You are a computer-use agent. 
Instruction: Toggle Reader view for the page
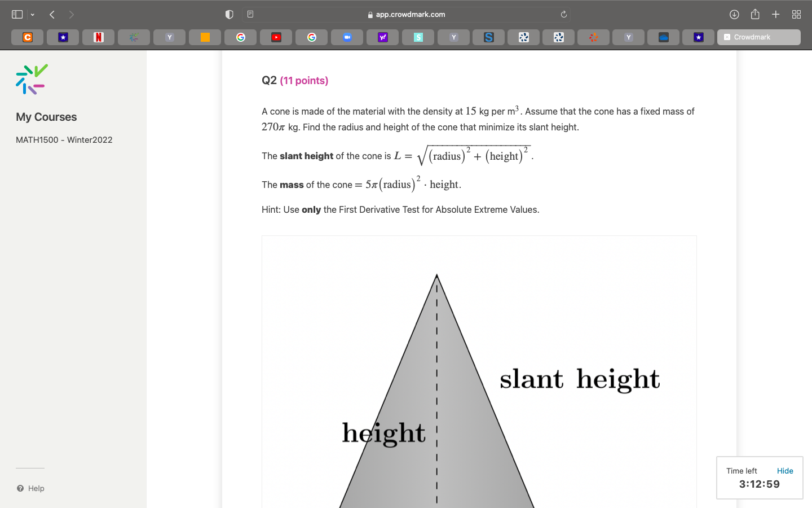[250, 14]
